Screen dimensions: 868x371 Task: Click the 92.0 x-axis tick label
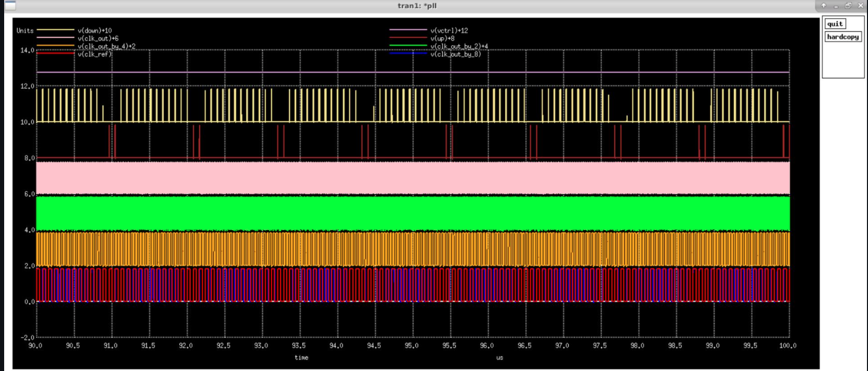(186, 346)
